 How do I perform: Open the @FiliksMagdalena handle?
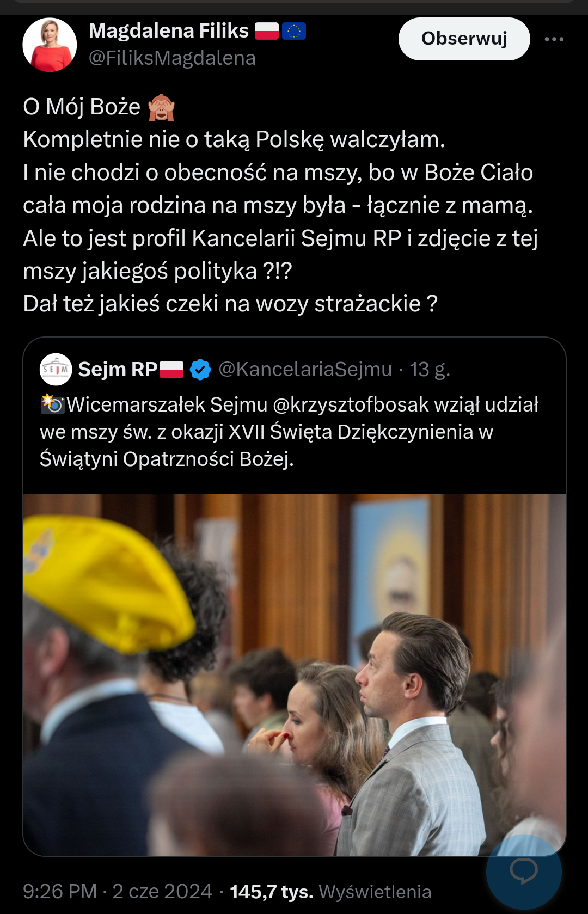tap(172, 58)
